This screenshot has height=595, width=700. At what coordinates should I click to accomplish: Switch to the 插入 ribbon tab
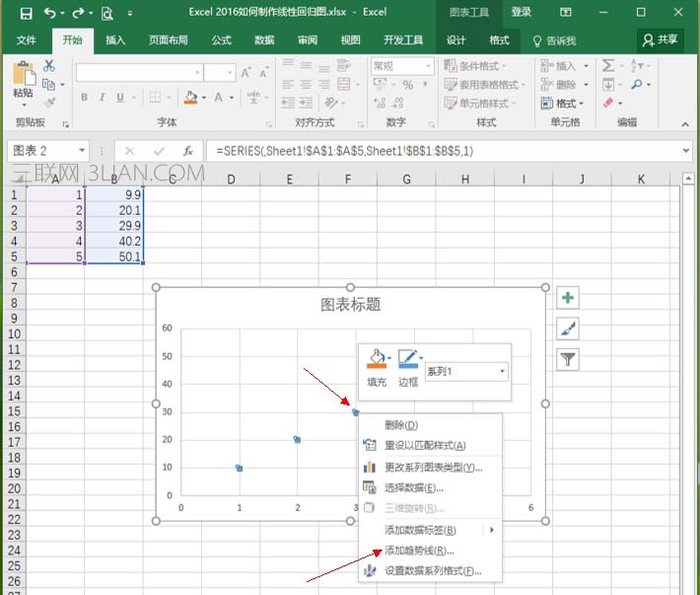[115, 40]
